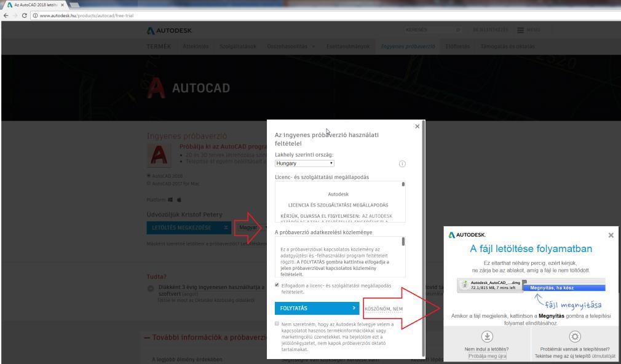
Task: Close the AutoCAD 2018 browser tab
Action: pos(62,5)
